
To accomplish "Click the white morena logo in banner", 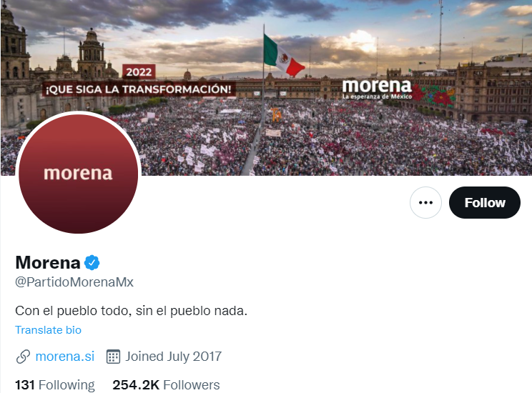I will 377,86.
